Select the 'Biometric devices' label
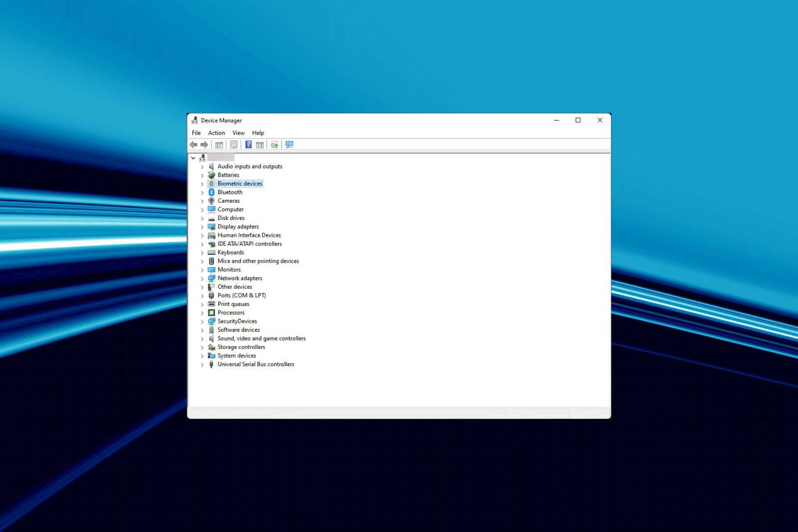798x532 pixels. (240, 184)
